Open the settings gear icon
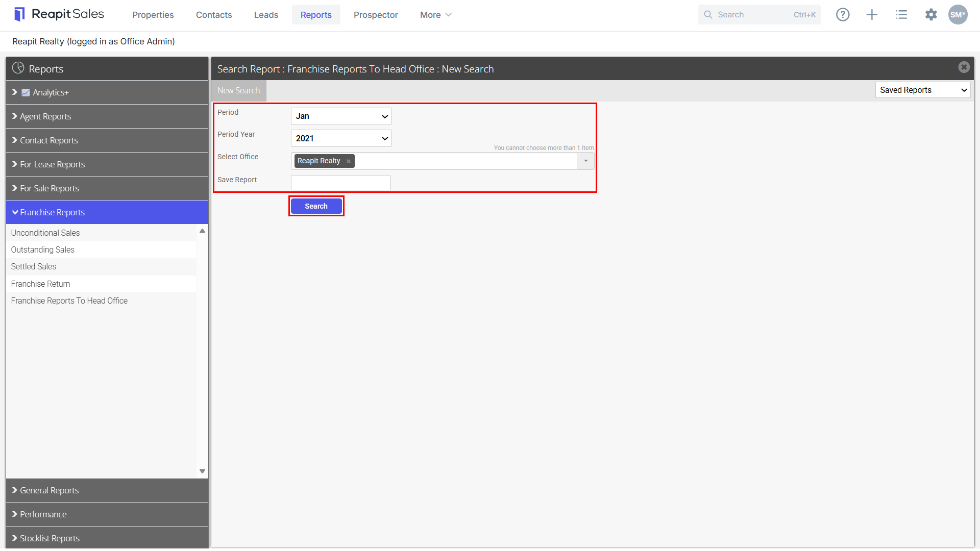The width and height of the screenshot is (980, 551). point(931,15)
